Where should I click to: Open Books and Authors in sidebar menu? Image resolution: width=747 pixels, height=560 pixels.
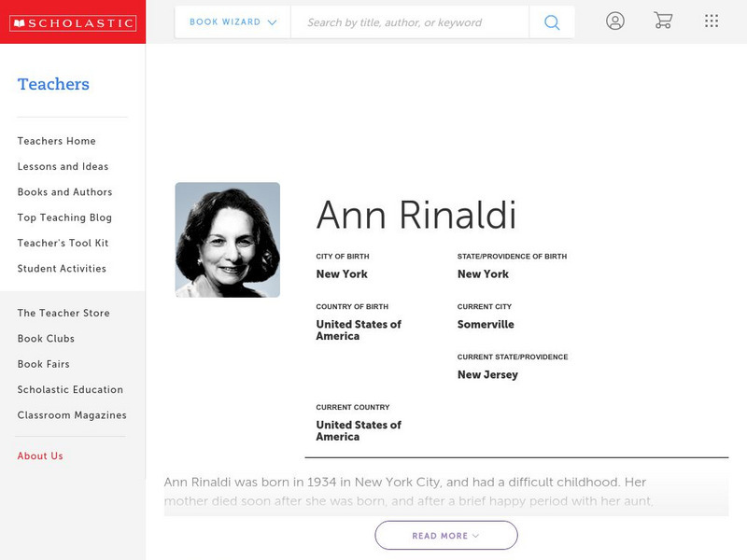click(63, 192)
